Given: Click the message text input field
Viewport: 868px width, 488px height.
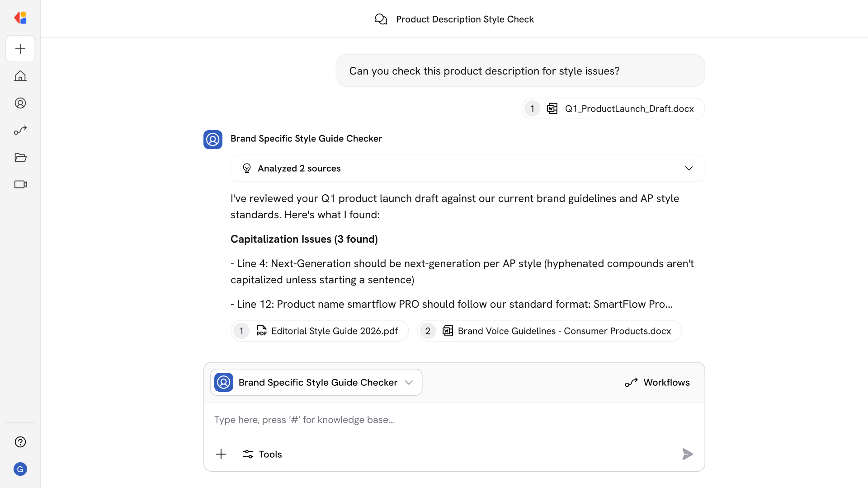Looking at the screenshot, I should pos(454,420).
